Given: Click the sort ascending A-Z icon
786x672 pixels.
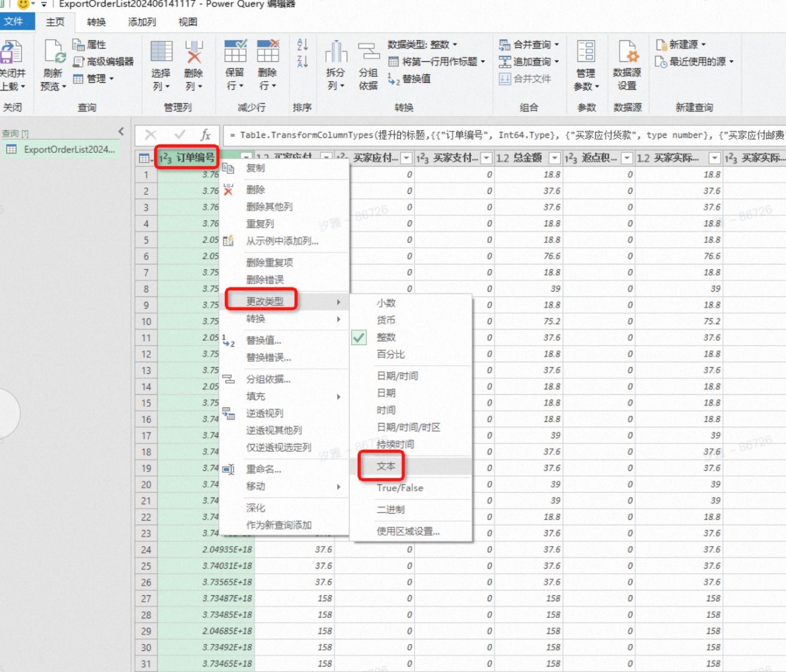Looking at the screenshot, I should pyautogui.click(x=302, y=44).
